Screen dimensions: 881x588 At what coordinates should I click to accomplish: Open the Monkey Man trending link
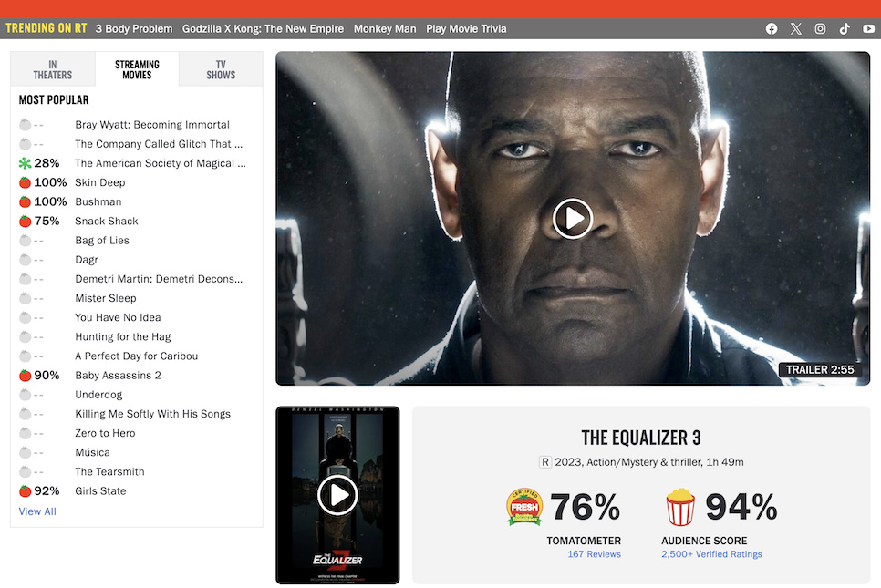(x=385, y=28)
